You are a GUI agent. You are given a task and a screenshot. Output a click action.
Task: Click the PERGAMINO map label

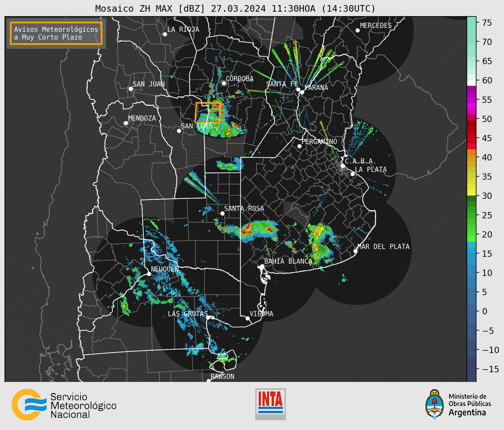(319, 141)
